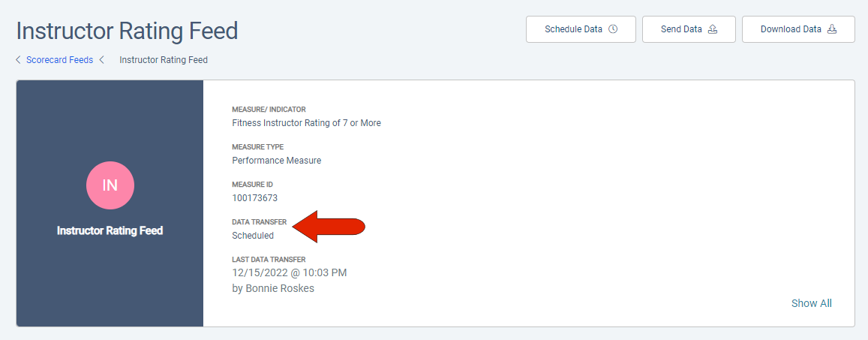Click the clock icon in Schedule Data
The height and width of the screenshot is (340, 868).
tap(613, 29)
